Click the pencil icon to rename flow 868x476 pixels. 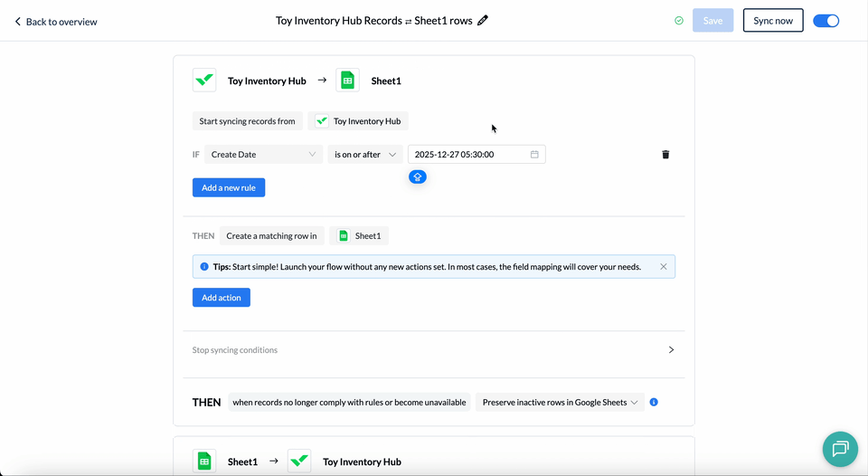click(x=483, y=20)
